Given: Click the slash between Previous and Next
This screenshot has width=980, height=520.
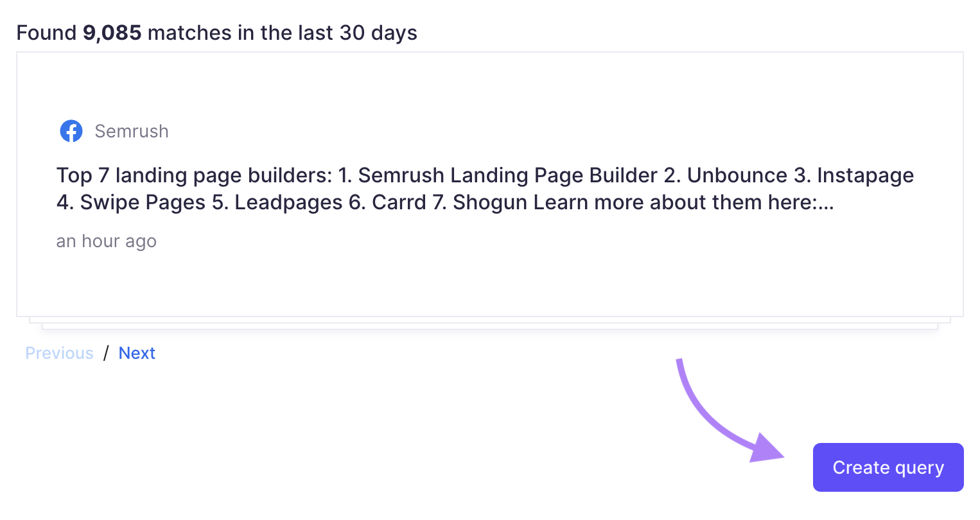Looking at the screenshot, I should pos(107,352).
